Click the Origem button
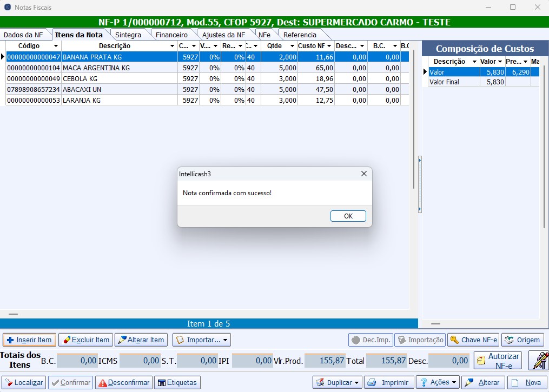Viewport: 549px width, 392px height. point(522,340)
